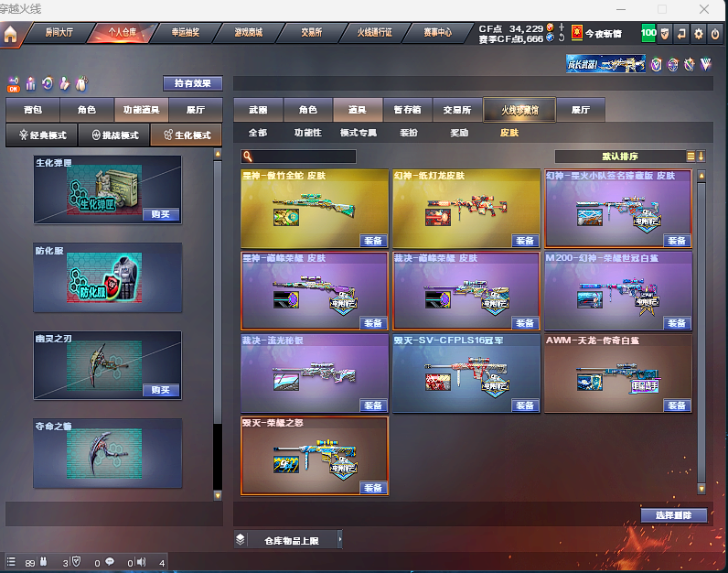Open the 火线珍藏馆 tab
Viewport: 728px width, 573px height.
(x=519, y=110)
